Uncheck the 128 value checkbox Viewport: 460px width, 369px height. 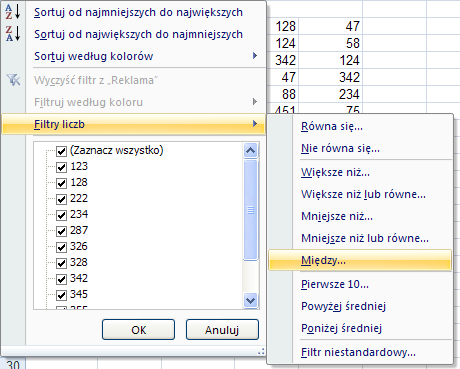point(61,183)
